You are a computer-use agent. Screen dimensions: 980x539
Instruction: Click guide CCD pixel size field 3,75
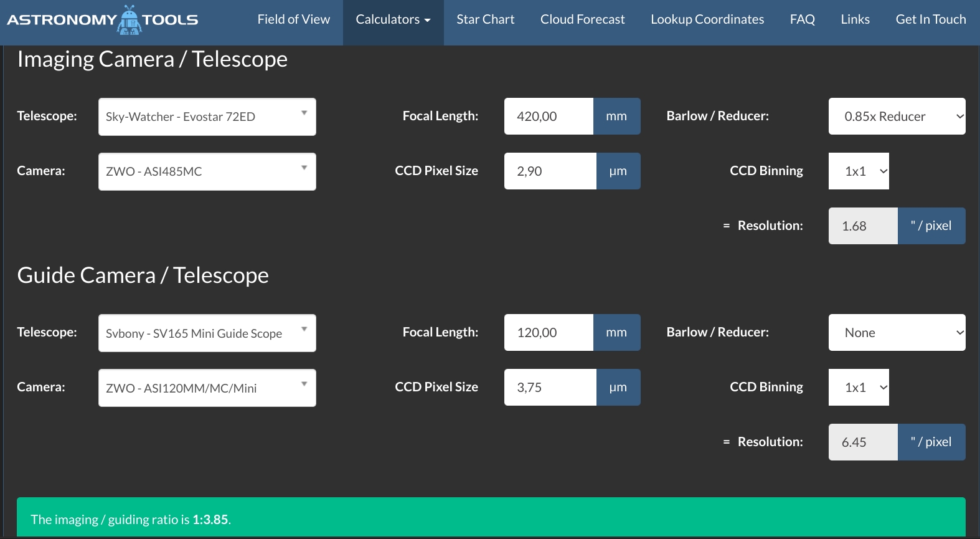coord(549,388)
